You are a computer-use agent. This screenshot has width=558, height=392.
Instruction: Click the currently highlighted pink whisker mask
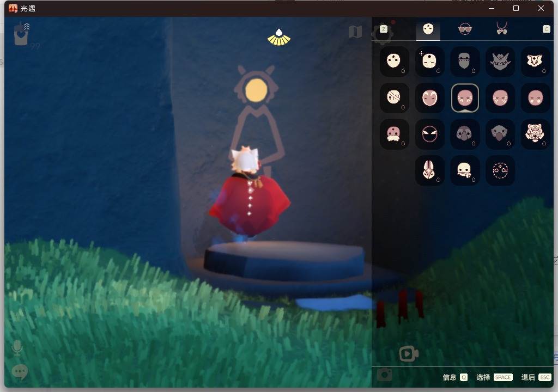tap(465, 98)
